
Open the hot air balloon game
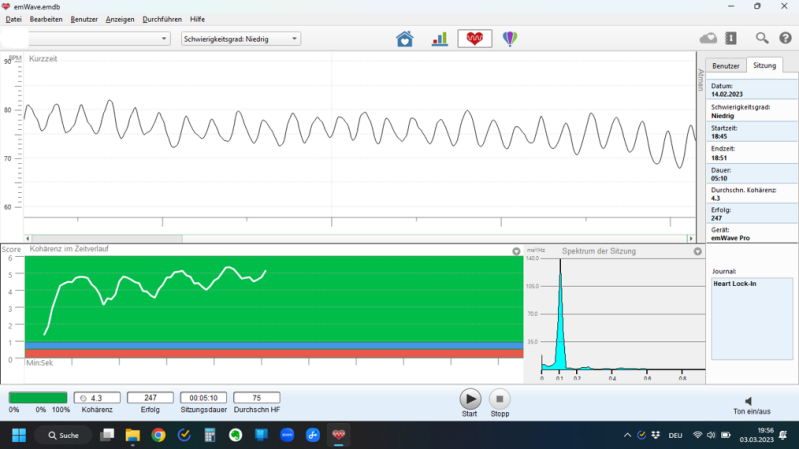[x=510, y=39]
